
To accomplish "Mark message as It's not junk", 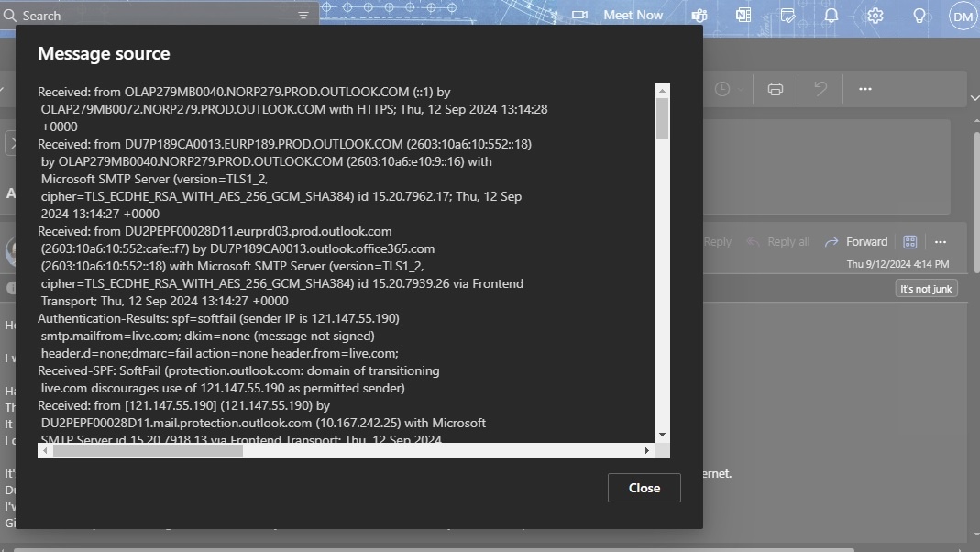I will click(x=926, y=289).
